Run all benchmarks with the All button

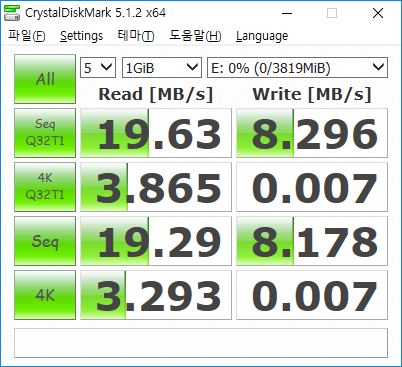click(x=45, y=79)
